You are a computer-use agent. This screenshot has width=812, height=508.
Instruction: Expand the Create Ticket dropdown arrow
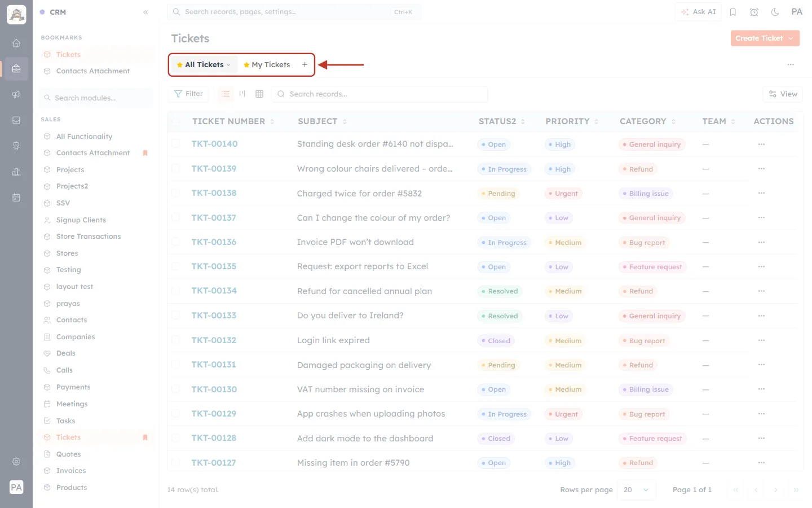(791, 38)
